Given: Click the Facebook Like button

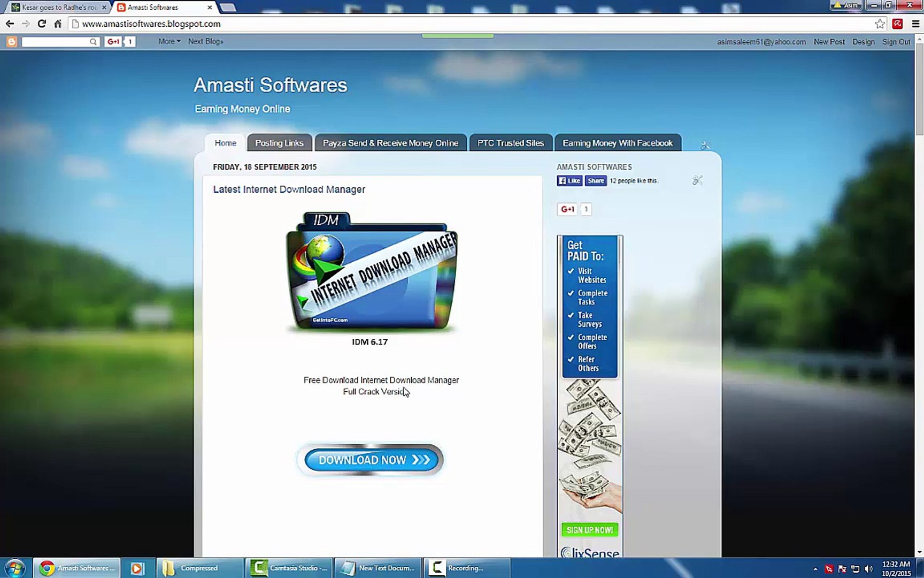Looking at the screenshot, I should (x=569, y=181).
